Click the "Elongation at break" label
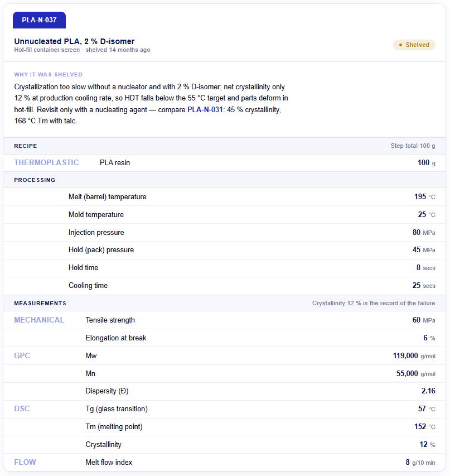The width and height of the screenshot is (450, 476). click(x=116, y=338)
